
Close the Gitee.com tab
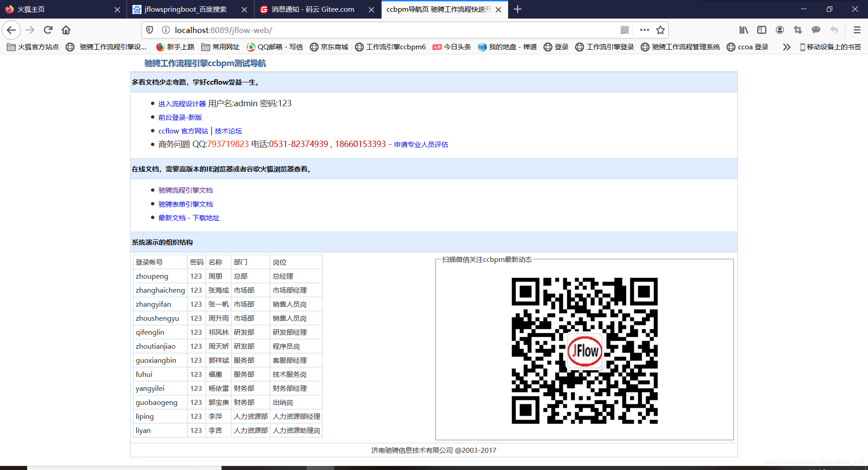(371, 9)
